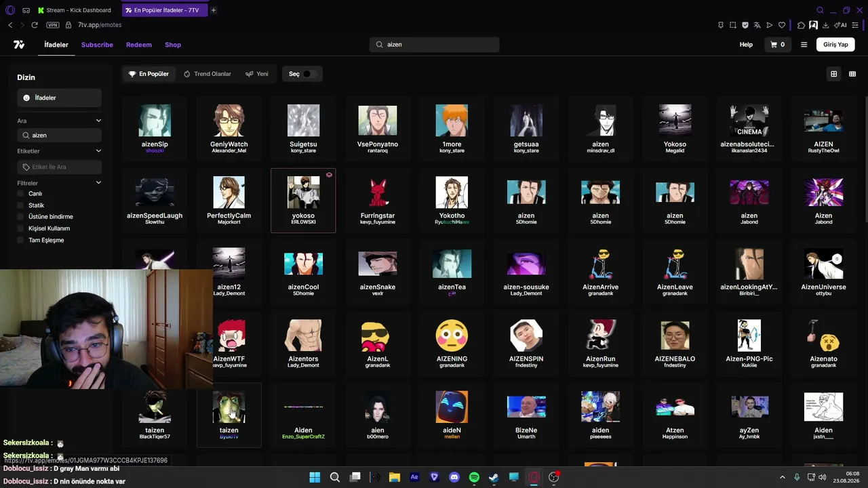Select İfadeler in the Dizin sidebar
This screenshot has height=488, width=868.
pos(60,98)
